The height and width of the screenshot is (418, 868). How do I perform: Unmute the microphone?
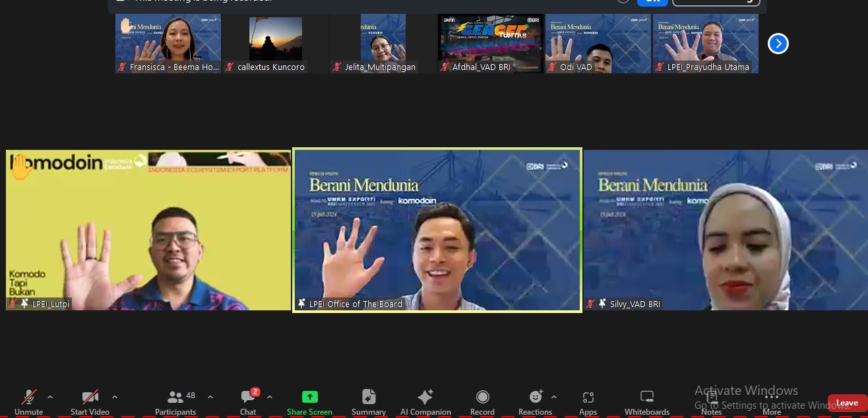[28, 401]
